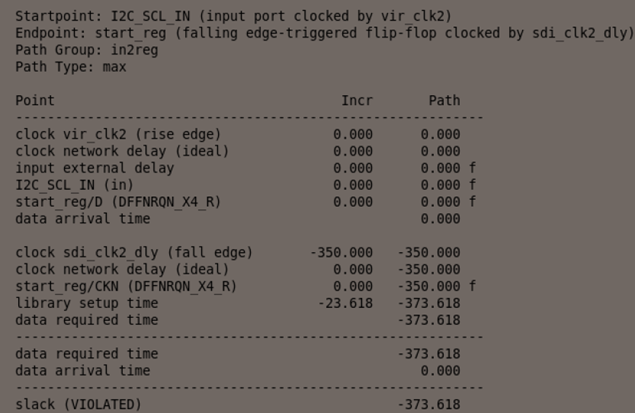
Task: Click the I2C_SCL_IN (in) row
Action: pos(76,184)
